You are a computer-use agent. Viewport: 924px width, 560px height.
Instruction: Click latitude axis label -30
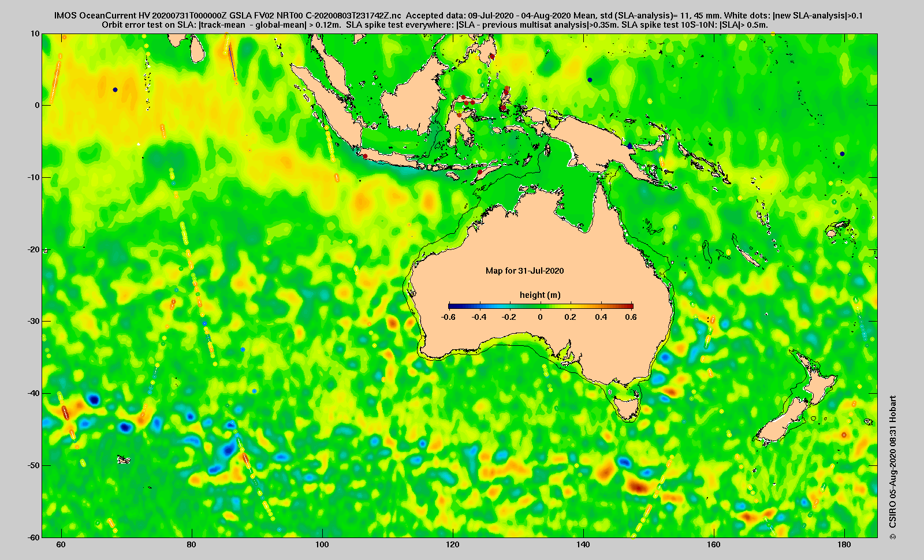33,321
